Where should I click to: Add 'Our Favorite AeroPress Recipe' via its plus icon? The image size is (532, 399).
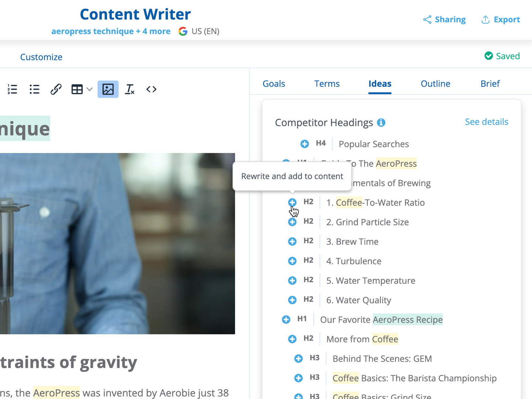286,319
